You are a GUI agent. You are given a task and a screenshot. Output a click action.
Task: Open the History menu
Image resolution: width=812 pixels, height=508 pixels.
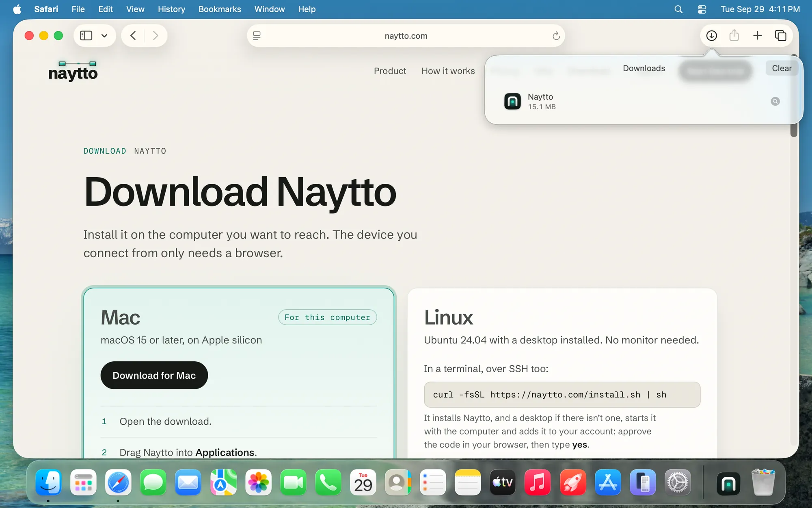[171, 9]
